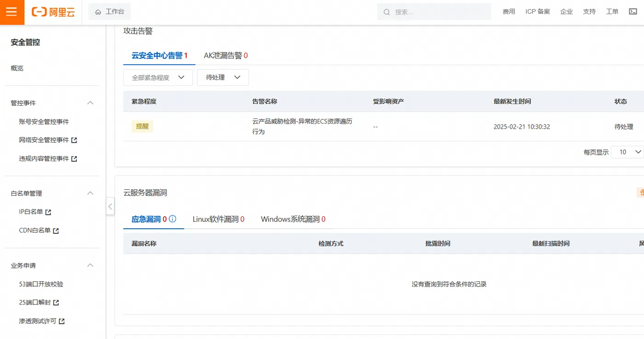Open the 每页显示 page size dropdown

coord(627,152)
